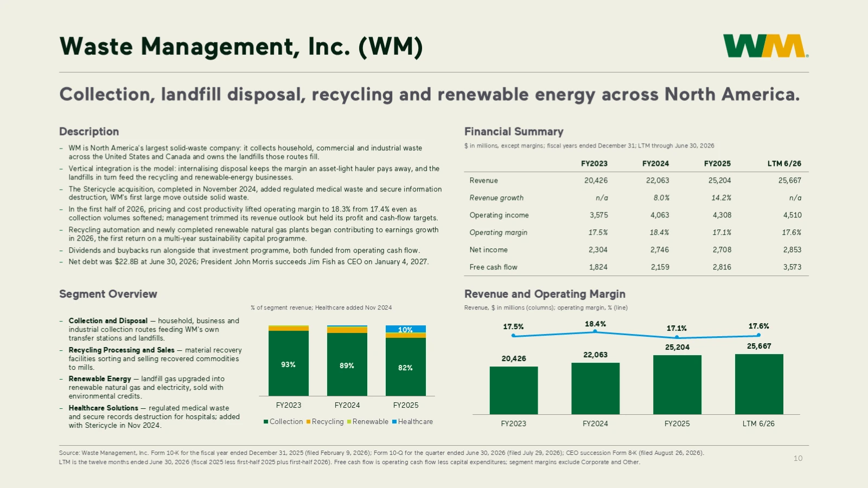868x488 pixels.
Task: Click the bullet mentioning net debt $22.8B
Action: (x=248, y=262)
